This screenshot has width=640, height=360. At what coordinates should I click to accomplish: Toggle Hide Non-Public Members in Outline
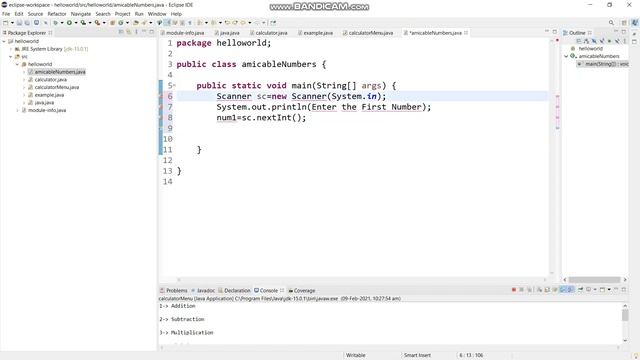(609, 41)
